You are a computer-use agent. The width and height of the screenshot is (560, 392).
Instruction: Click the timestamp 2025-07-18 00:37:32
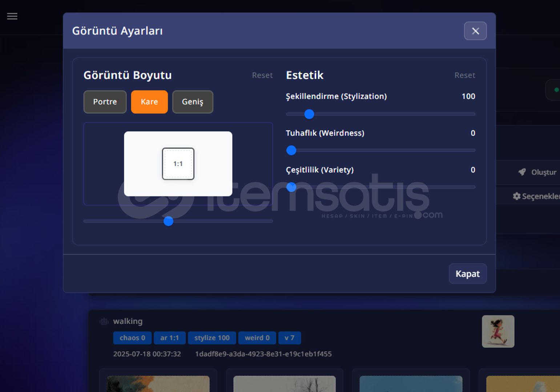pos(147,354)
